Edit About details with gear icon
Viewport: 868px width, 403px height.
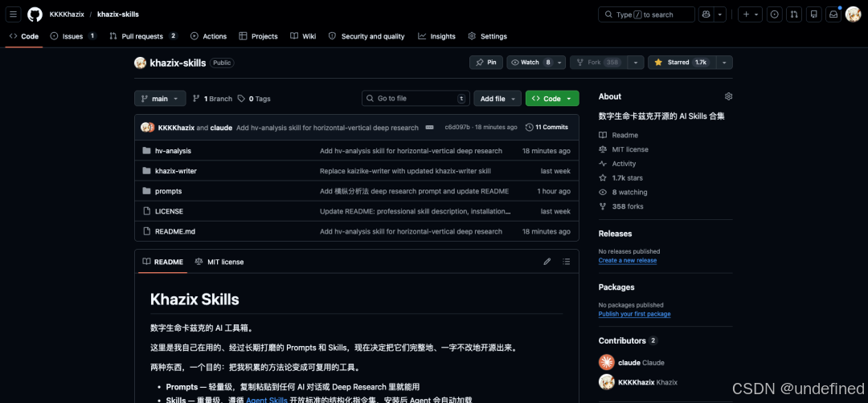[728, 96]
